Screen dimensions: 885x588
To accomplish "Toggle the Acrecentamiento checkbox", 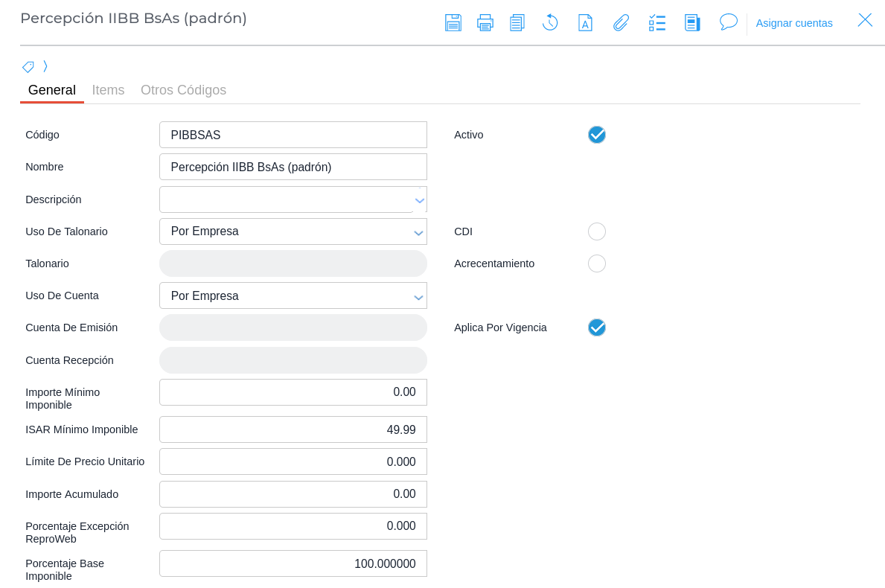I will 596,263.
